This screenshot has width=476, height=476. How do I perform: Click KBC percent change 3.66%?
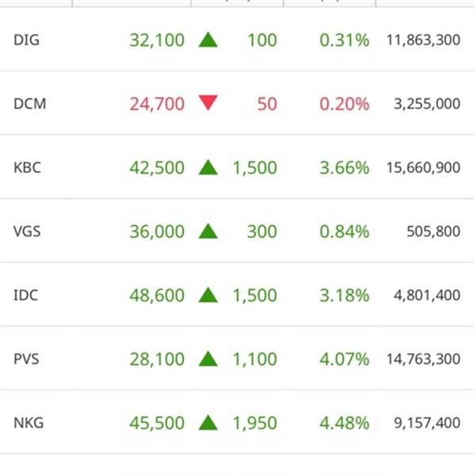(344, 167)
